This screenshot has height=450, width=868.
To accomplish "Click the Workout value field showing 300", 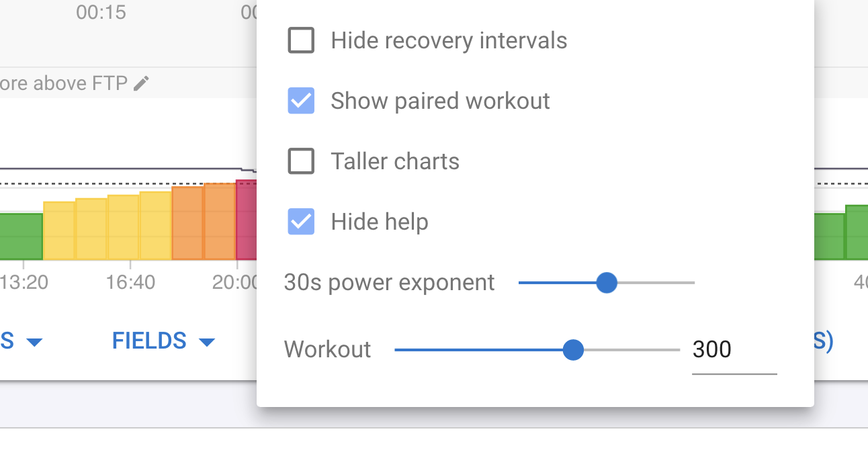I will point(734,350).
